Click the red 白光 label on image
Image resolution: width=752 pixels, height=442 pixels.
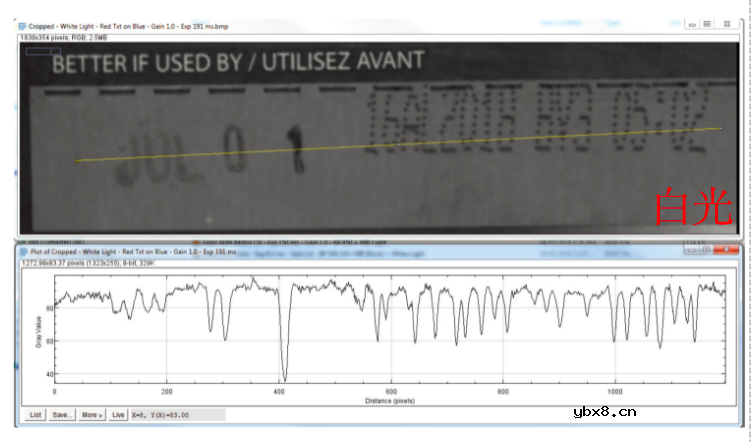click(694, 207)
